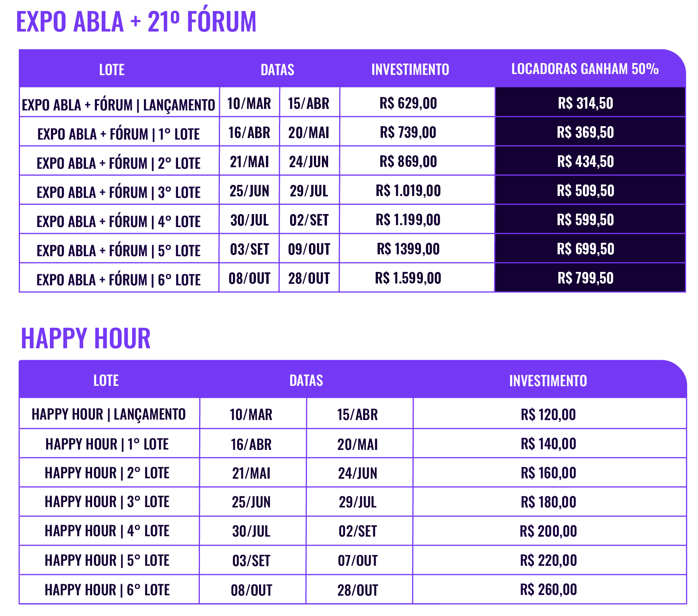Screen dimensions: 698x616
Task: Click the Expo table's INVESTIMENTO column header
Action: pos(410,69)
